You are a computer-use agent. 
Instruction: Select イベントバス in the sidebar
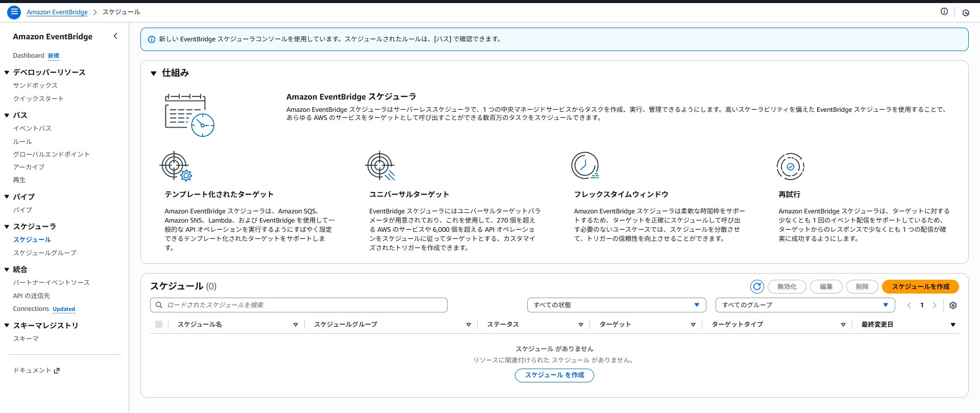(x=32, y=128)
